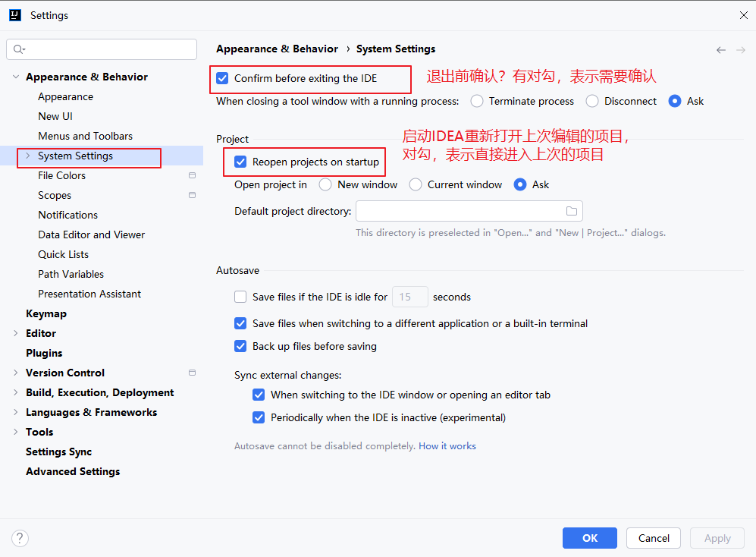Toggle Reopen projects on startup
The image size is (756, 557).
pos(240,162)
